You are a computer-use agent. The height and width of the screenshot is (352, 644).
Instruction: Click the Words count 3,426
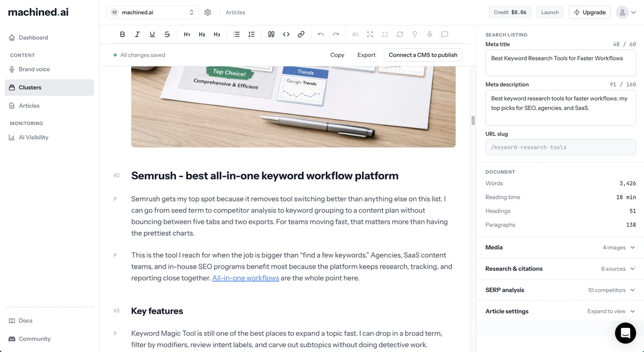pyautogui.click(x=627, y=184)
